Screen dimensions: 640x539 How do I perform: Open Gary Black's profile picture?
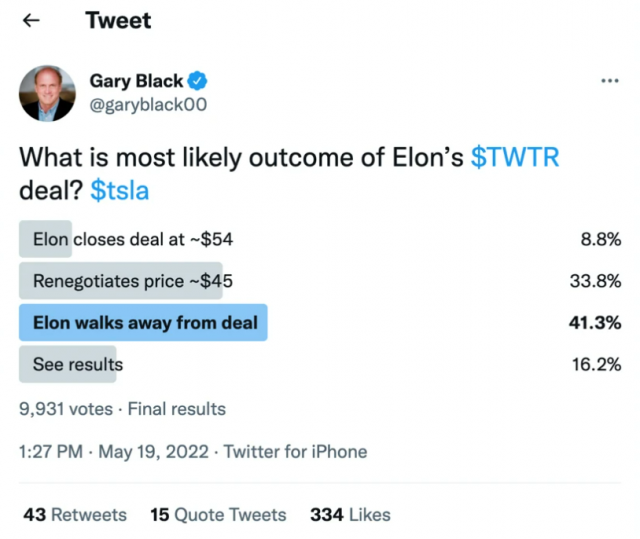[x=47, y=93]
